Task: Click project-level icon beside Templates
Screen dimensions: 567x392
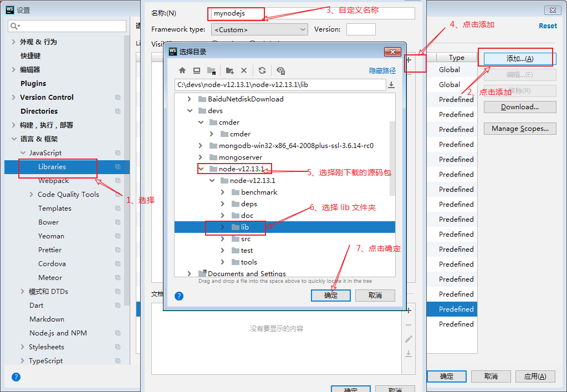Action: pyautogui.click(x=118, y=208)
